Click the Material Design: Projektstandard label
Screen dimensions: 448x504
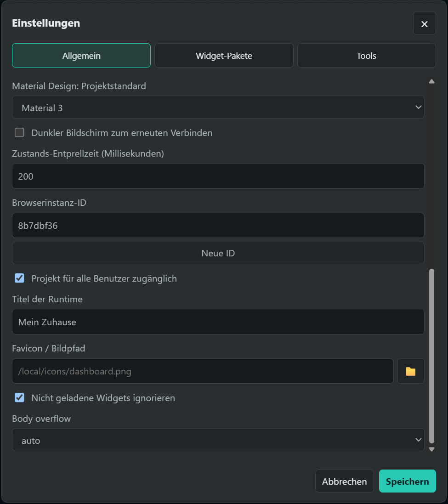click(79, 86)
